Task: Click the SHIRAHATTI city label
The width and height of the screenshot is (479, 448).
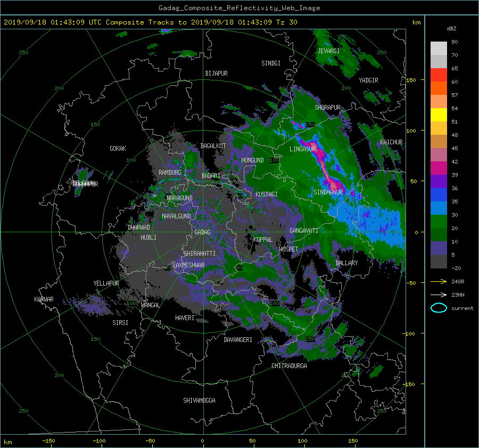Action: click(200, 254)
